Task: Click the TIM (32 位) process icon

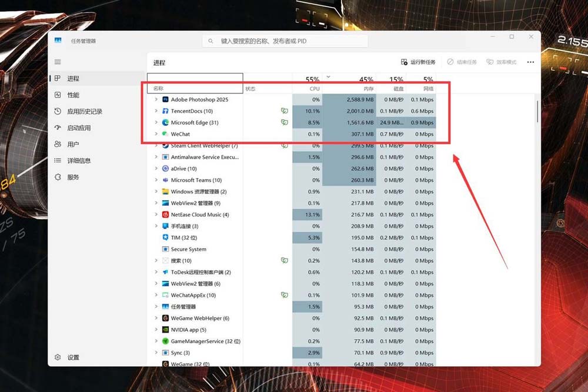Action: tap(165, 237)
